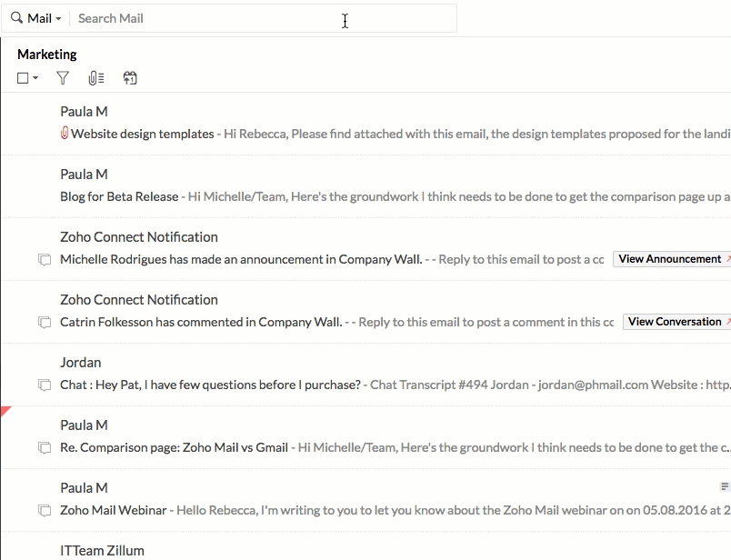Click the filter emails icon
This screenshot has width=731, height=560.
tap(62, 78)
